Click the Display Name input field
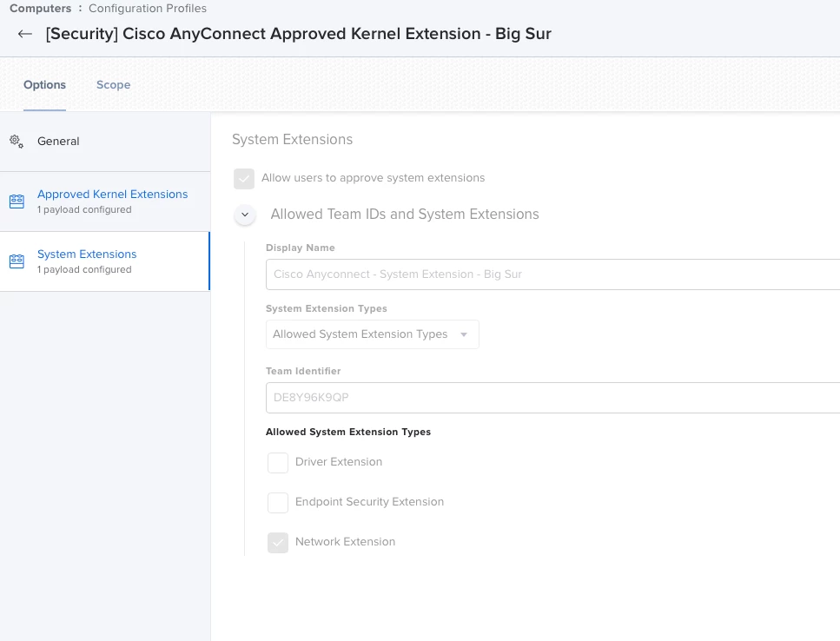Screen dimensions: 840x641 (x=552, y=274)
